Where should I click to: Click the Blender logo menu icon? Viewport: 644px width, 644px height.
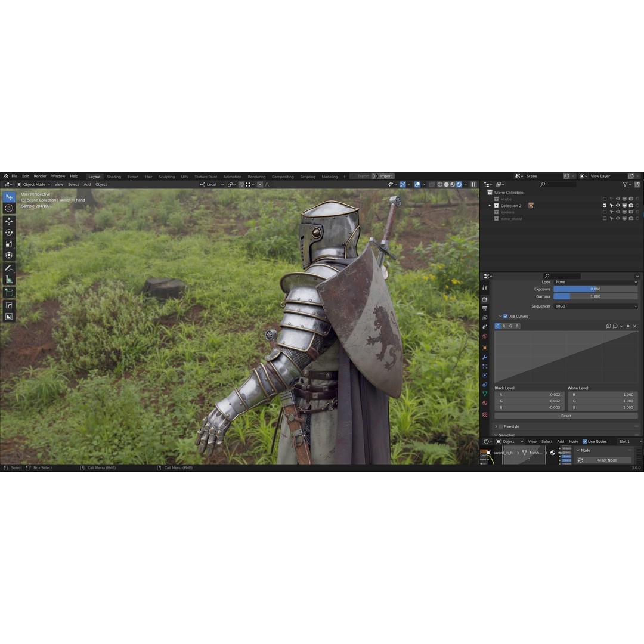(6, 176)
